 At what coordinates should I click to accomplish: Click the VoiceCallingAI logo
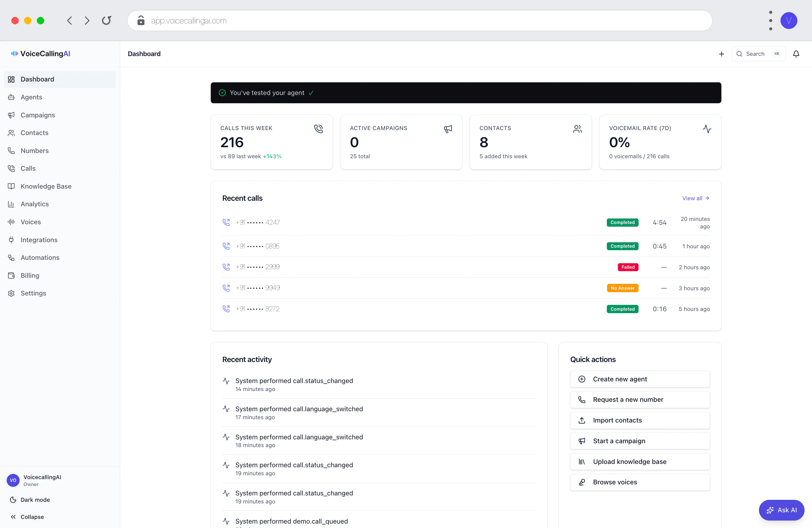pos(41,54)
